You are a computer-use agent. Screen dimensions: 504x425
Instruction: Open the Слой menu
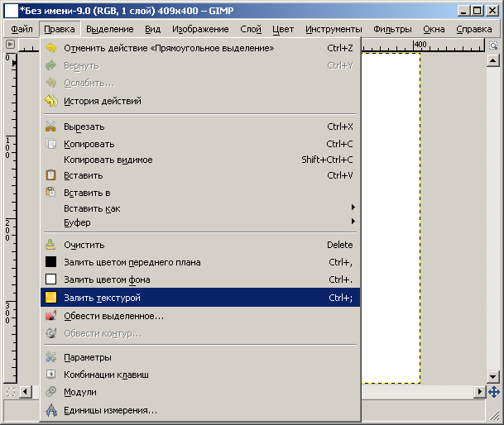(251, 29)
